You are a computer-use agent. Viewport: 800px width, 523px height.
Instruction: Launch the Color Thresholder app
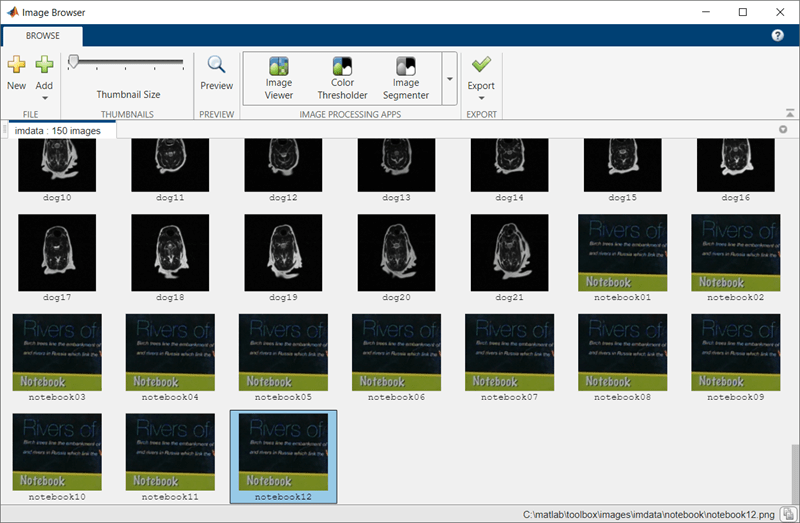point(342,78)
